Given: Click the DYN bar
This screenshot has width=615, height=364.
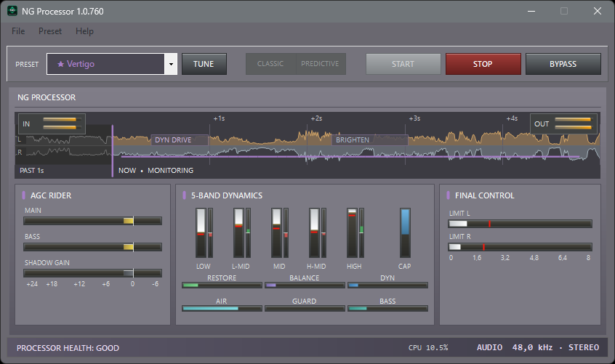Looking at the screenshot, I should [x=387, y=286].
